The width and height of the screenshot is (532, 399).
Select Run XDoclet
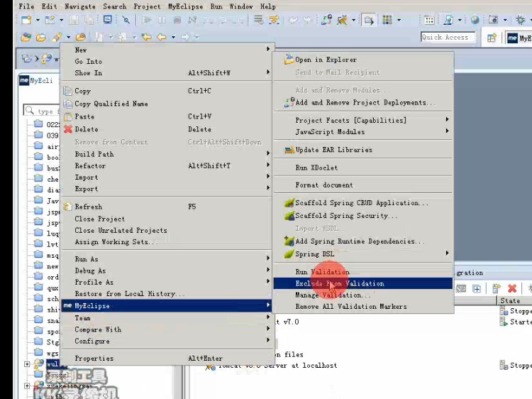pyautogui.click(x=363, y=168)
